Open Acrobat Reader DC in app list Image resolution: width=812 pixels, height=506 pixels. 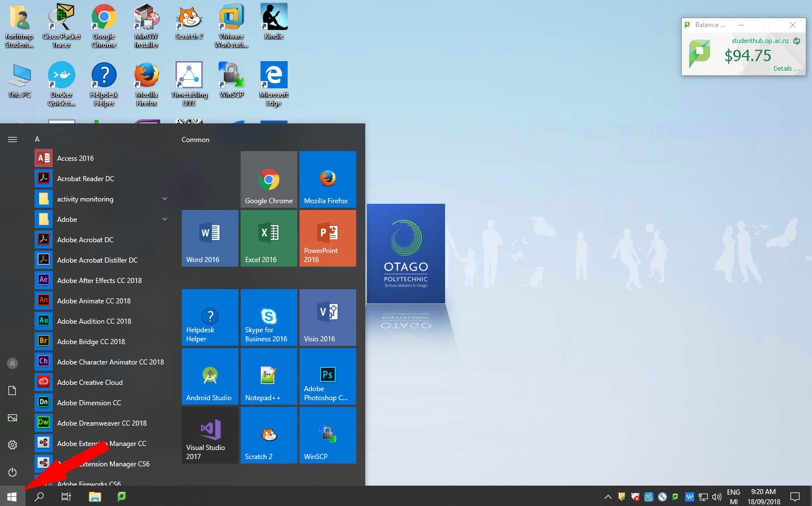click(102, 179)
